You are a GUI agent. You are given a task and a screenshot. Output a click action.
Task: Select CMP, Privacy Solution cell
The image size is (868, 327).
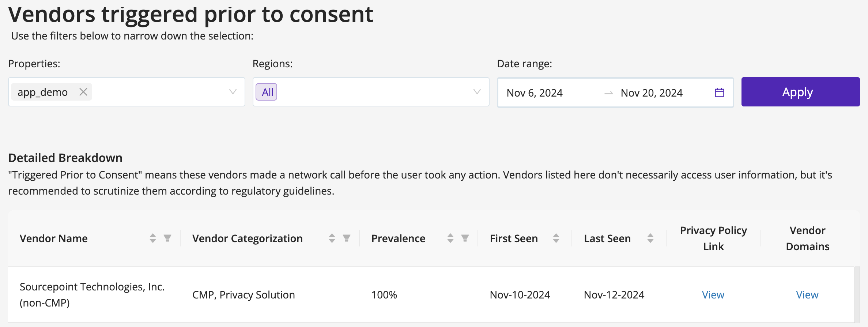point(244,295)
